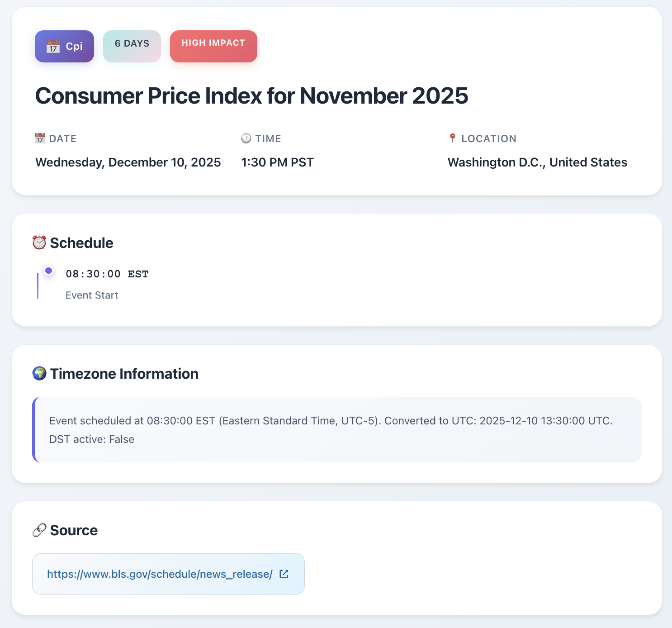The width and height of the screenshot is (672, 628).
Task: Click the calendar icon beside DATE label
Action: click(40, 138)
